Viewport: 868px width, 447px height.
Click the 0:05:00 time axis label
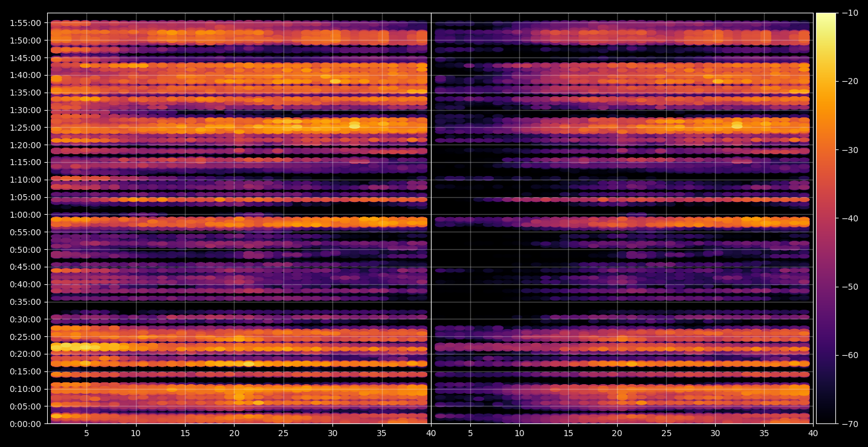point(25,406)
